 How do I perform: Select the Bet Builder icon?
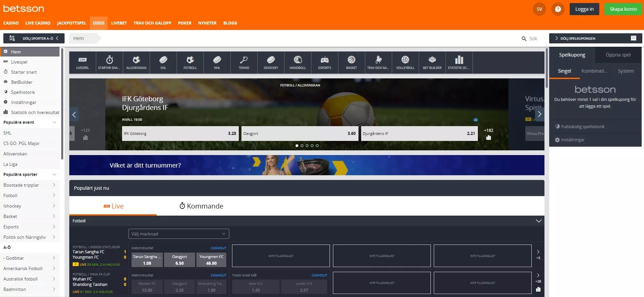pos(432,63)
